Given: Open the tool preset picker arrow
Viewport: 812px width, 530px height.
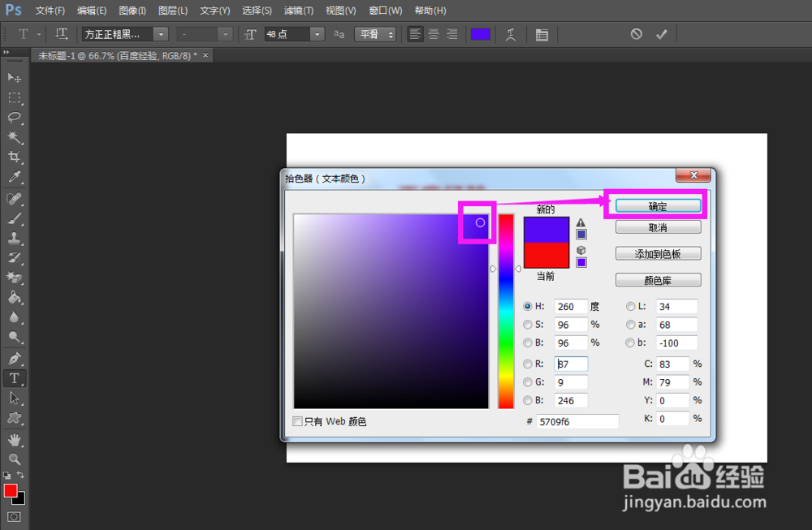Looking at the screenshot, I should tap(39, 34).
